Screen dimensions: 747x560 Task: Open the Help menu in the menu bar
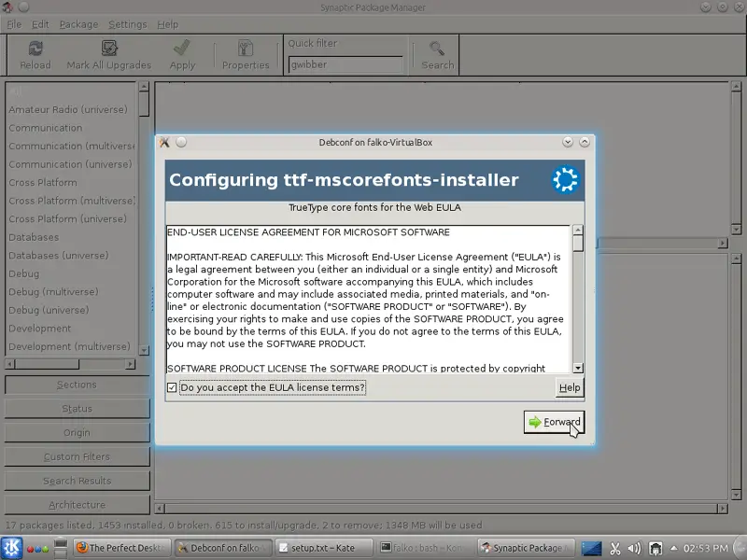pyautogui.click(x=168, y=24)
